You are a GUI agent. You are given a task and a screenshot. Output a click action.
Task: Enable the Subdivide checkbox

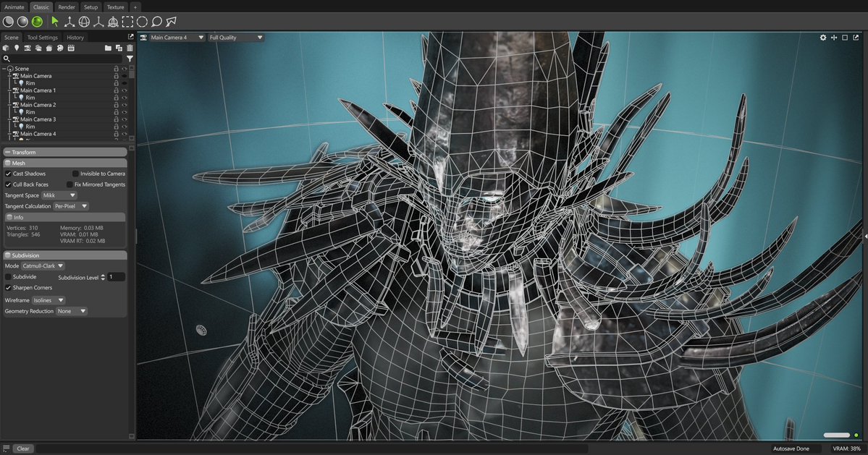(8, 277)
